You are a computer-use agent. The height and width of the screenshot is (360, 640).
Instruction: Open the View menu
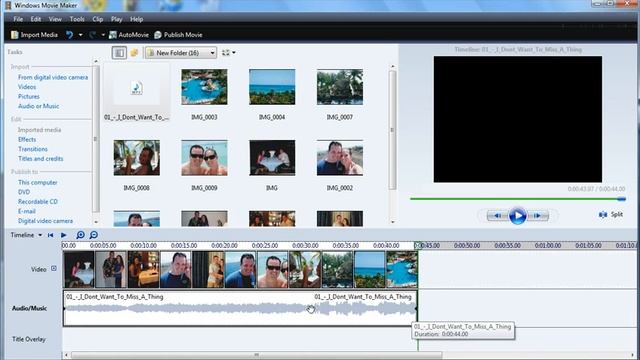point(55,19)
